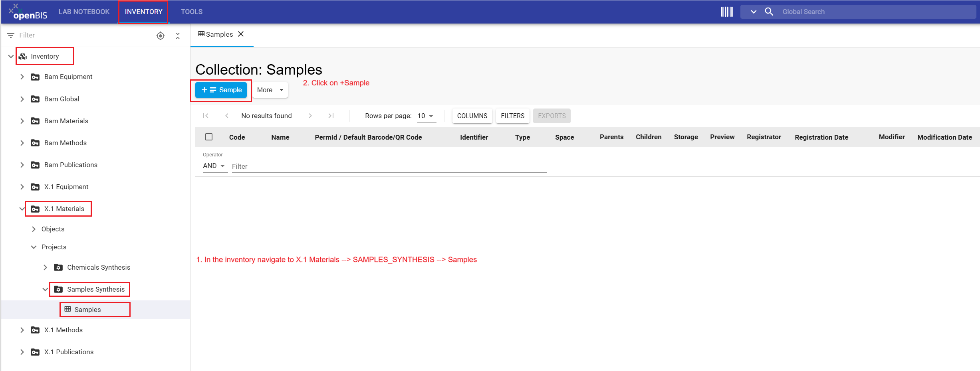Click the FILTERS button

point(513,116)
